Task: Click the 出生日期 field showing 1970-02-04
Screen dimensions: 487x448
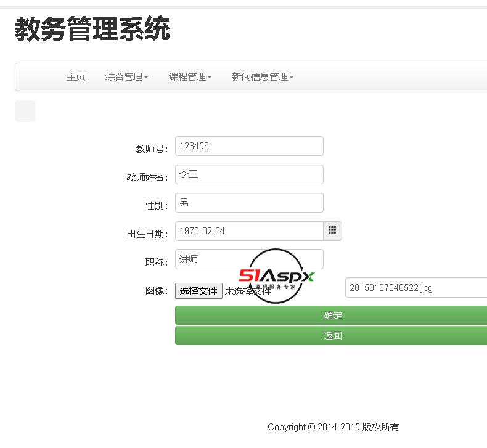Action: coord(249,231)
